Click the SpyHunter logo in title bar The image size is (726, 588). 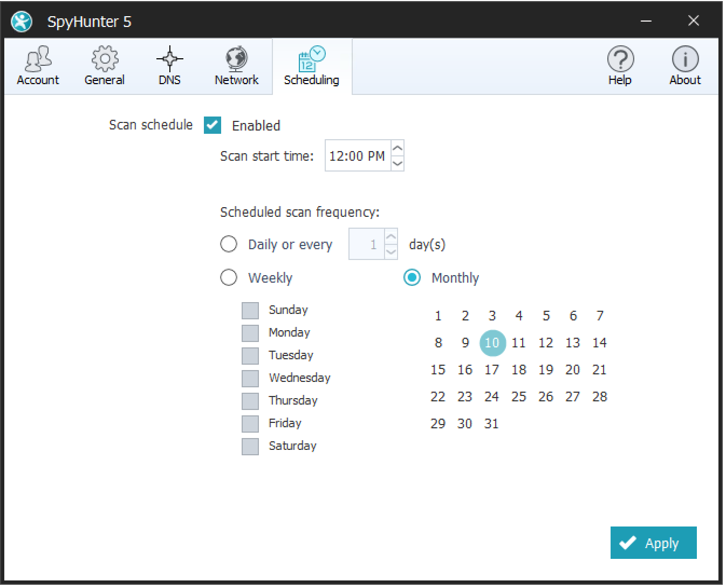[x=22, y=22]
